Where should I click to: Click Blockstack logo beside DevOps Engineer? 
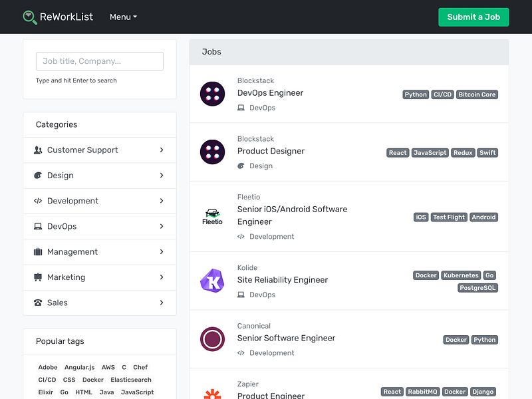click(212, 94)
